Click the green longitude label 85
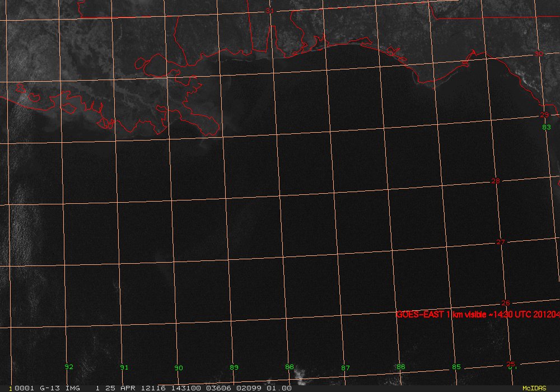 456,367
